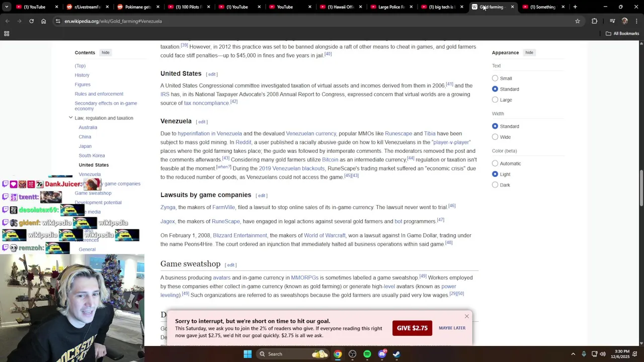644x362 pixels.
Task: Open Steam from the taskbar
Action: [396, 354]
